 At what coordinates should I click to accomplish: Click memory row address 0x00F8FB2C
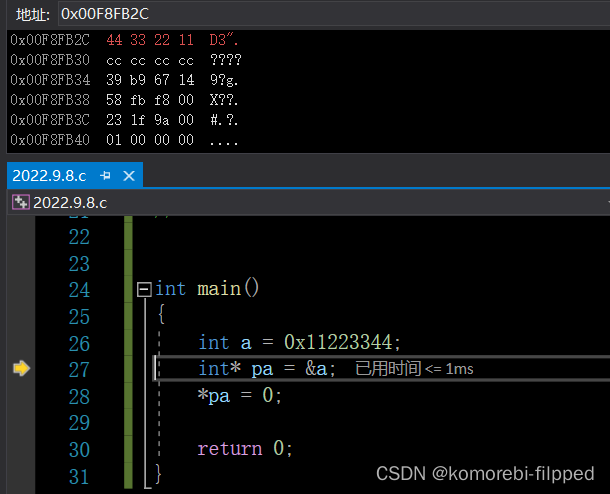click(x=50, y=40)
